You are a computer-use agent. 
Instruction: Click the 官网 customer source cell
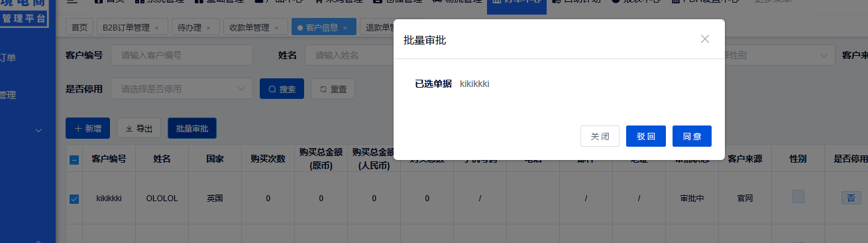coord(745,198)
